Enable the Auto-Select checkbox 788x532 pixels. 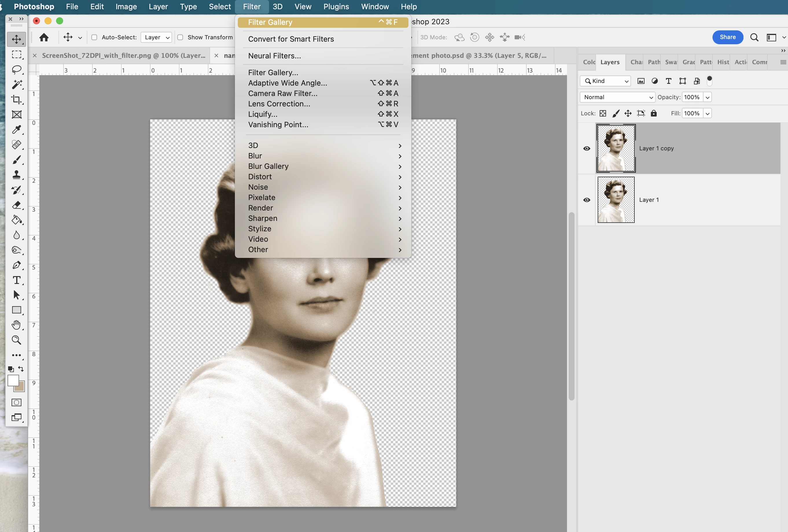pyautogui.click(x=94, y=37)
